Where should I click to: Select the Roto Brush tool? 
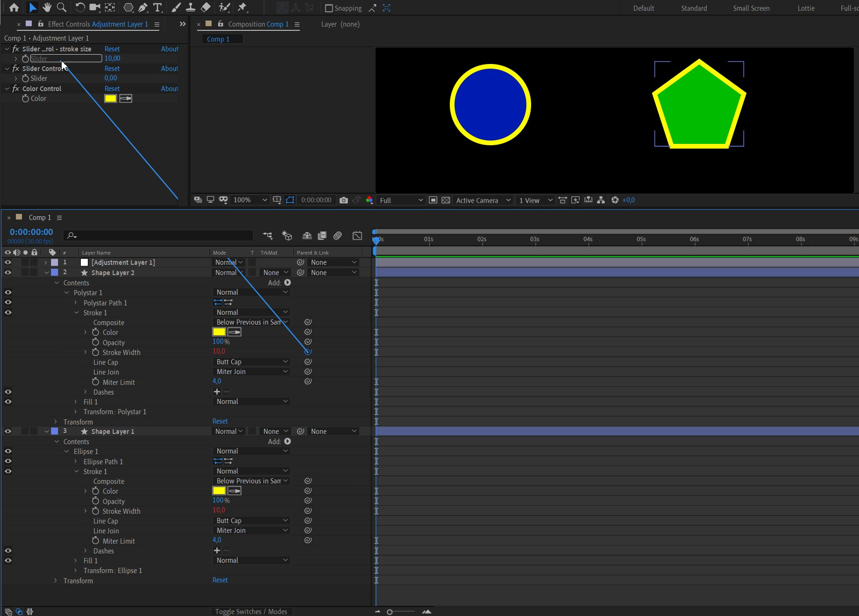224,7
